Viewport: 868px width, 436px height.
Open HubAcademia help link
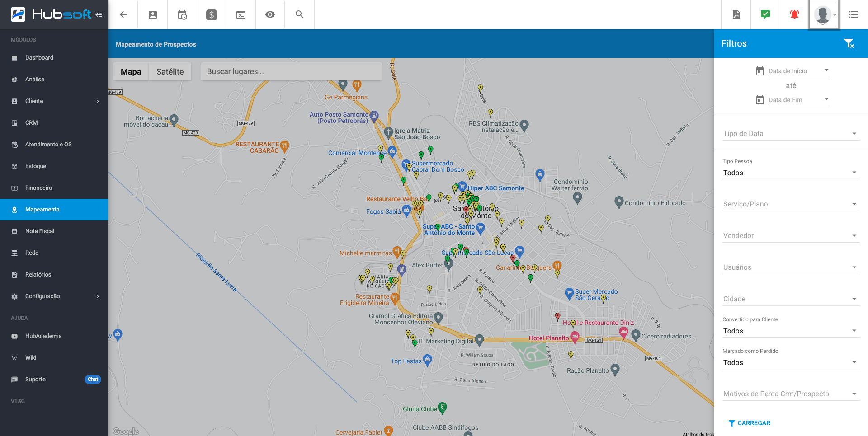point(54,336)
